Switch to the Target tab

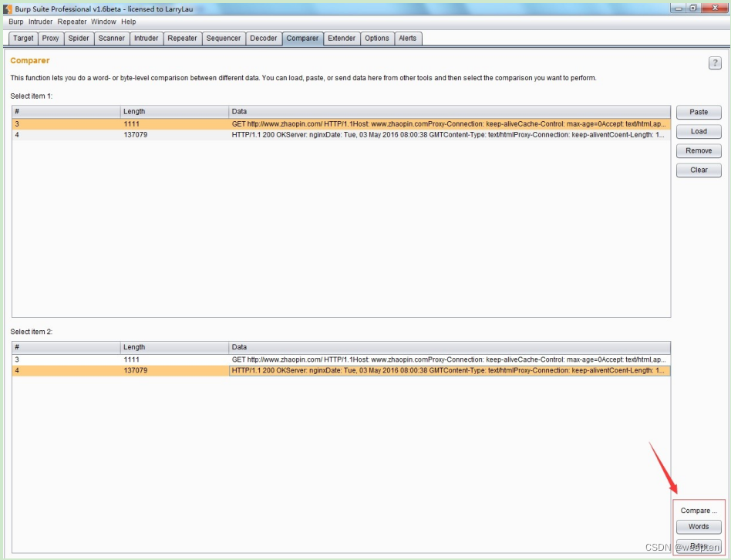(x=23, y=39)
